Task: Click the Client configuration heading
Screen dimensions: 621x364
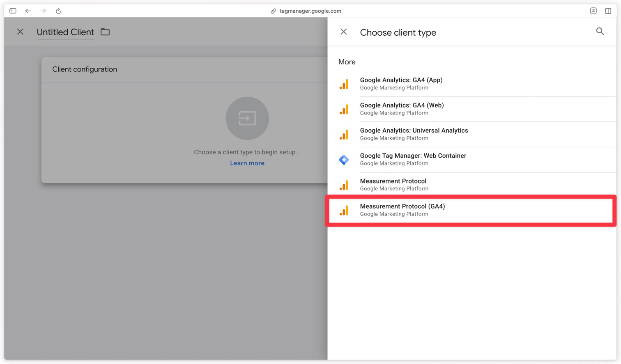Action: (x=85, y=69)
